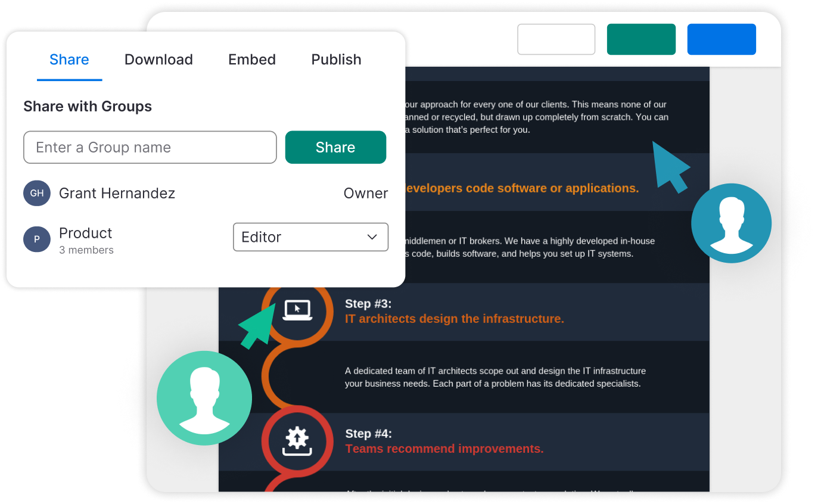Image resolution: width=821 pixels, height=504 pixels.
Task: Select the teal collaborator profile avatar
Action: coord(204,398)
